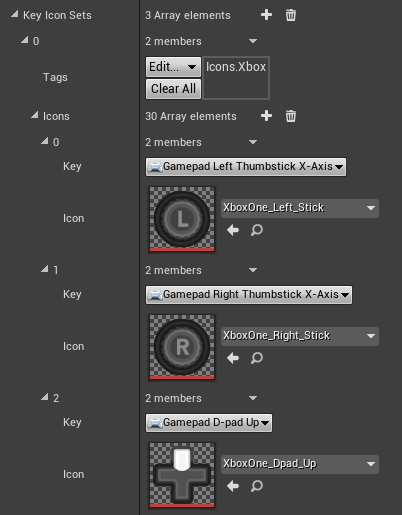Image resolution: width=402 pixels, height=515 pixels.
Task: Browse to XboxOne_Left_Stick in Content Browser
Action: [257, 230]
